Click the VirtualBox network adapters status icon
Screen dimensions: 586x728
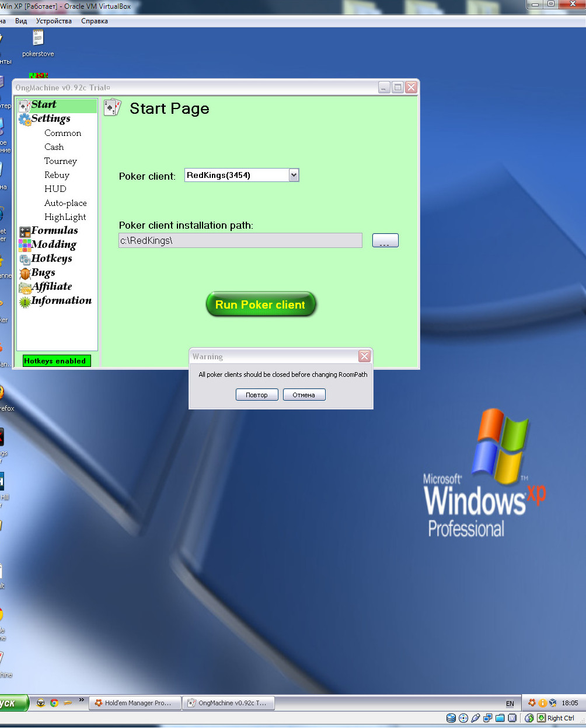[488, 718]
